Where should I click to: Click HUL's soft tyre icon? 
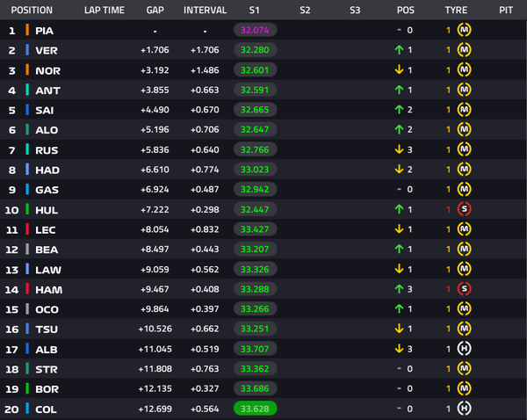click(464, 209)
